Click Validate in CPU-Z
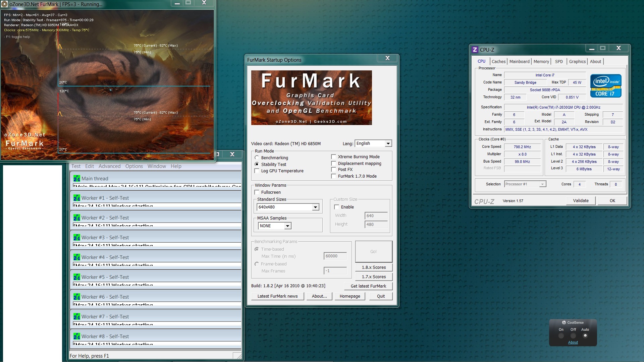The image size is (644, 362). coord(581,200)
